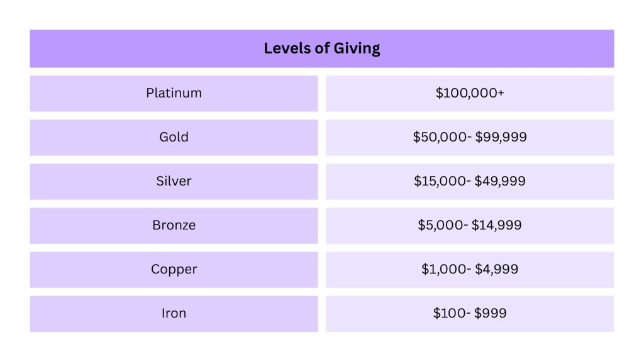644x364 pixels.
Task: Select the Iron level cell
Action: point(174,313)
